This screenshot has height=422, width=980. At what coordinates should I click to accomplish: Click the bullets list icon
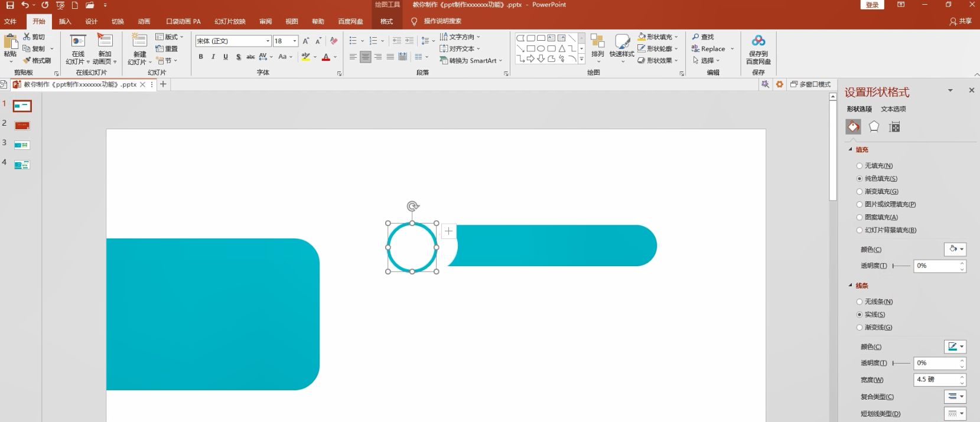pos(353,41)
